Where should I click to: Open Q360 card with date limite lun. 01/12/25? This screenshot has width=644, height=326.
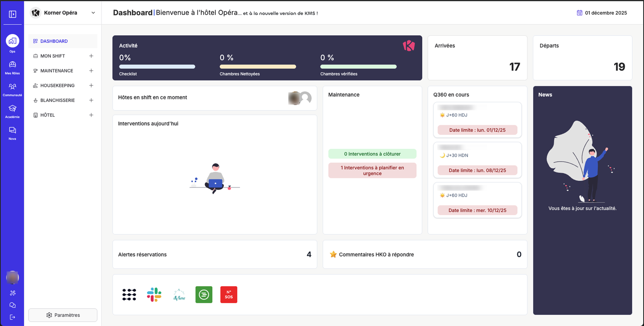pyautogui.click(x=477, y=120)
